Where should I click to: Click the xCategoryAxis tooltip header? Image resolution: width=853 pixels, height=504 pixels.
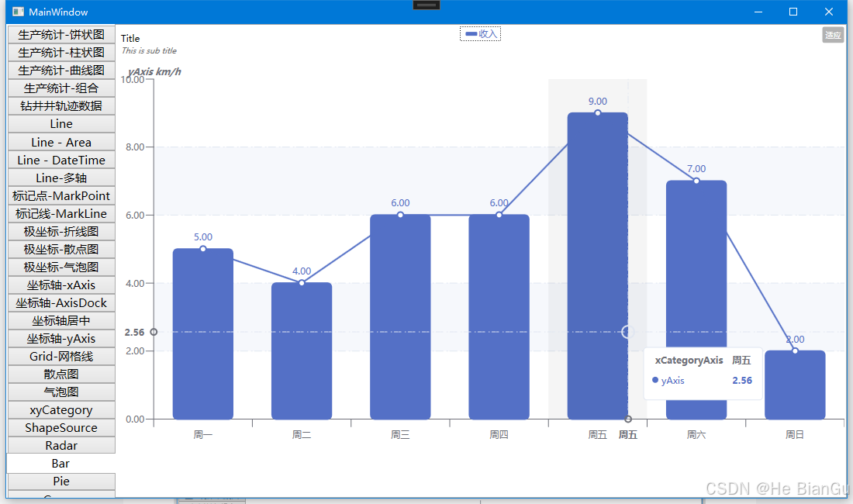[689, 360]
